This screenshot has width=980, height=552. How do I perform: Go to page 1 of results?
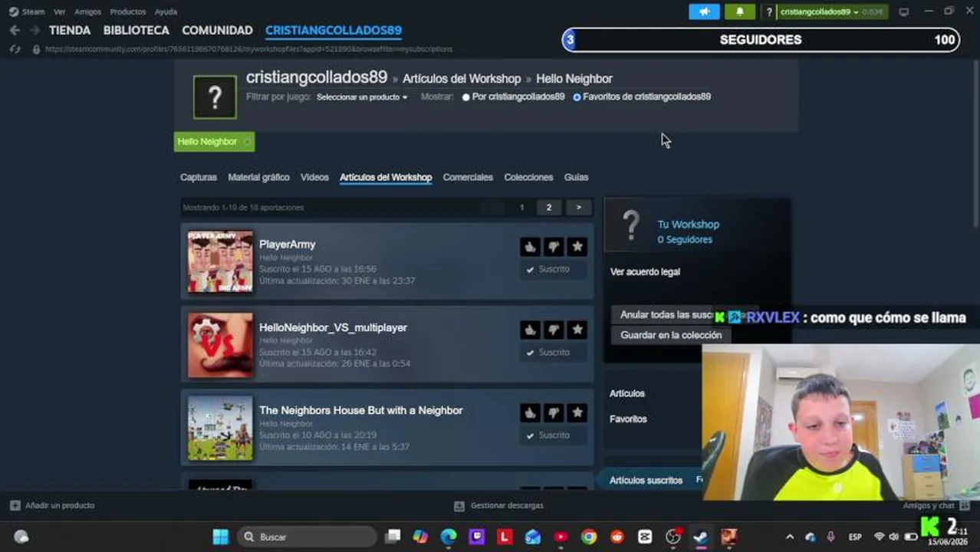point(522,207)
